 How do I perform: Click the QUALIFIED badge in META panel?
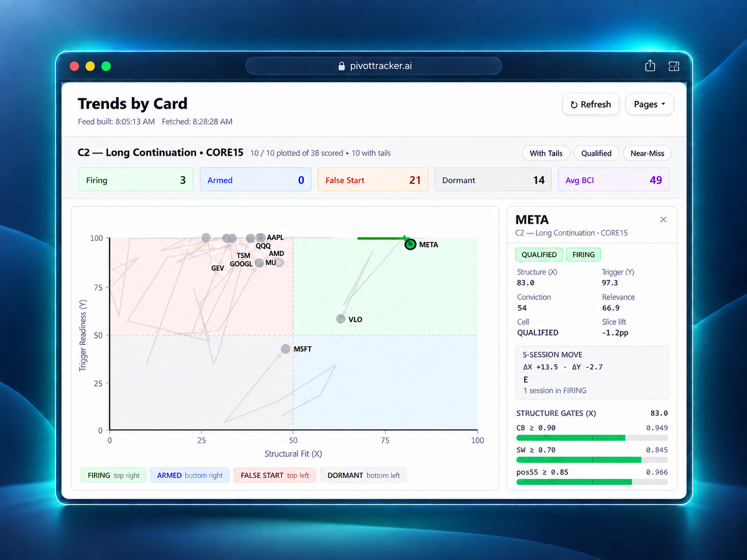[539, 255]
